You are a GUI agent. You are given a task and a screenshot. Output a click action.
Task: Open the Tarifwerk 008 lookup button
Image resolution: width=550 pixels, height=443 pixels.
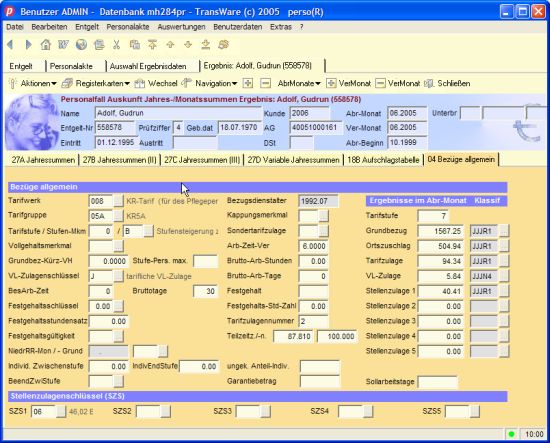pos(119,201)
